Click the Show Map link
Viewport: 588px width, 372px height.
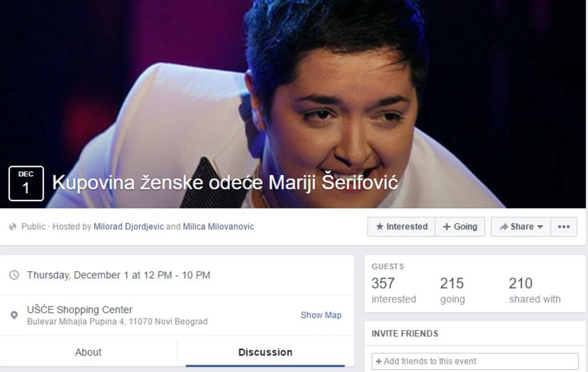click(x=321, y=315)
